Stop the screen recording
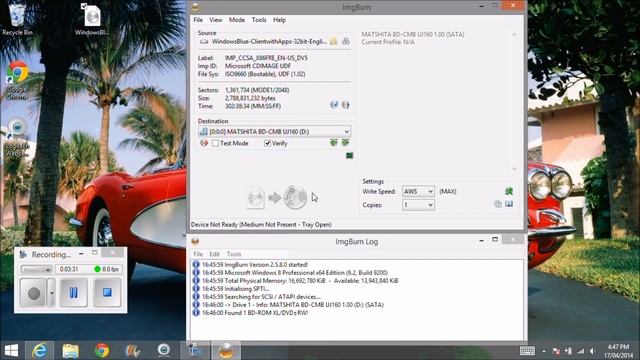 [107, 293]
